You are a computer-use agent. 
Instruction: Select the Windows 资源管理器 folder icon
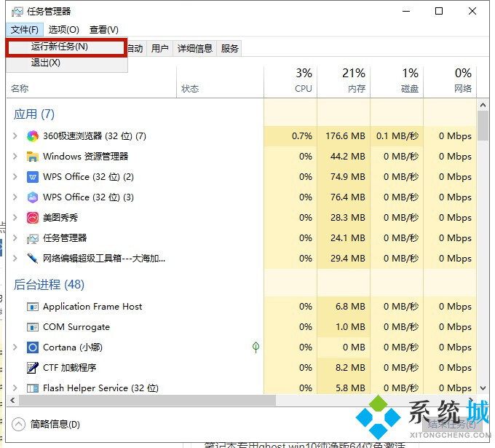(33, 157)
